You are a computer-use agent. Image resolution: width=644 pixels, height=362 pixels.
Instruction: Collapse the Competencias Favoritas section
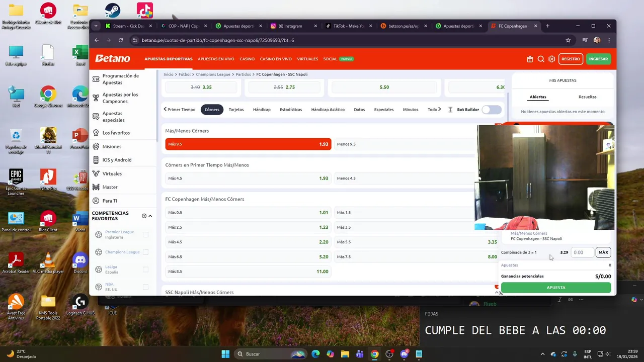pyautogui.click(x=150, y=216)
